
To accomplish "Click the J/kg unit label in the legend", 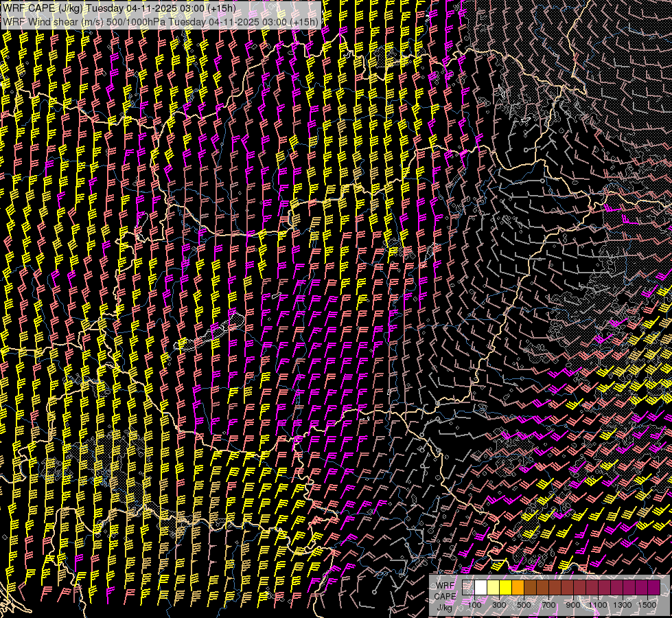I will (x=444, y=607).
